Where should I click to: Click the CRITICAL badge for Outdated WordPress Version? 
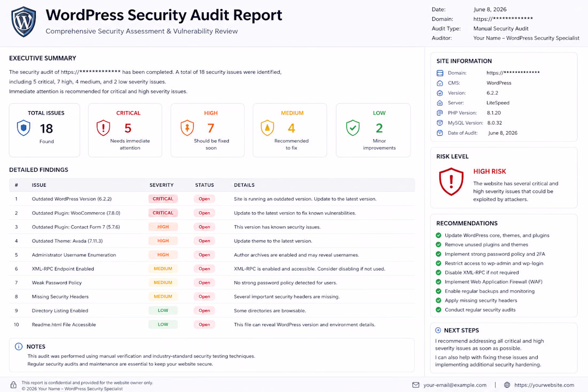pos(163,199)
